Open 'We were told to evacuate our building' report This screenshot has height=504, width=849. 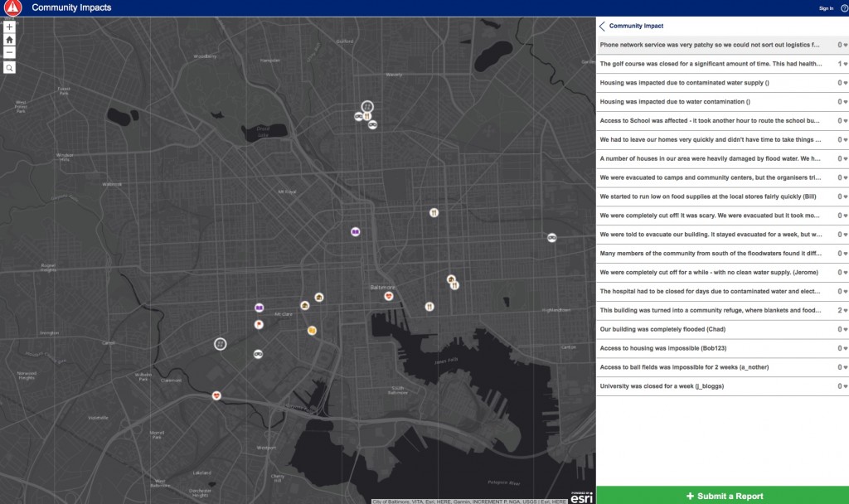coord(722,235)
